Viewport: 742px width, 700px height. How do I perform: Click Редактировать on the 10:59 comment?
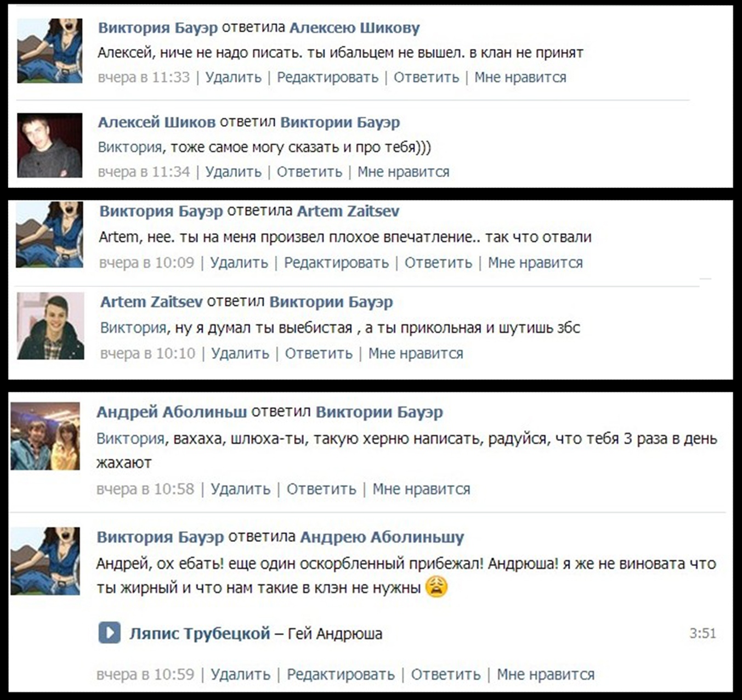pos(341,674)
